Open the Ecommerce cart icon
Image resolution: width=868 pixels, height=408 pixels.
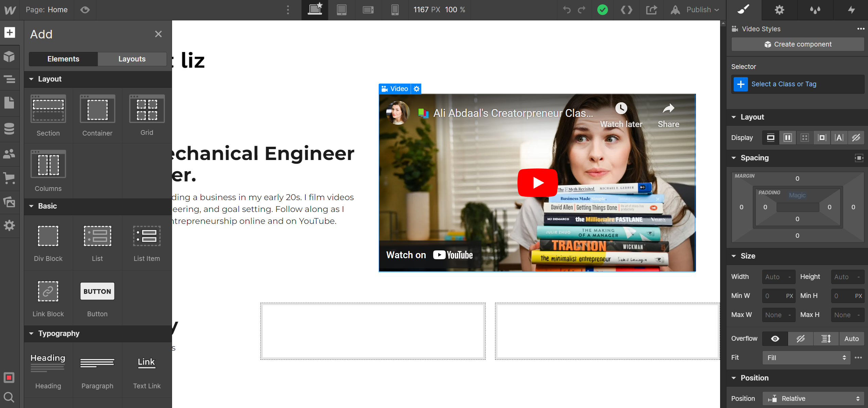(10, 178)
